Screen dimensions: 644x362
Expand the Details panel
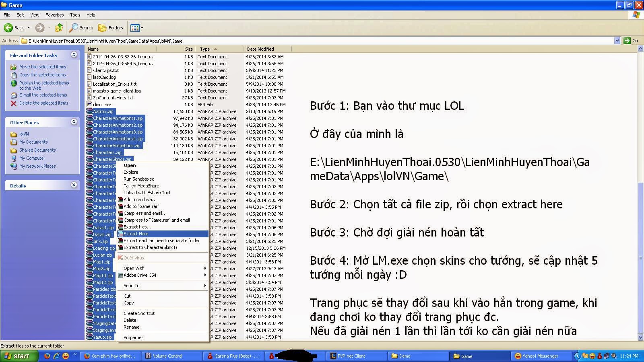(x=74, y=185)
